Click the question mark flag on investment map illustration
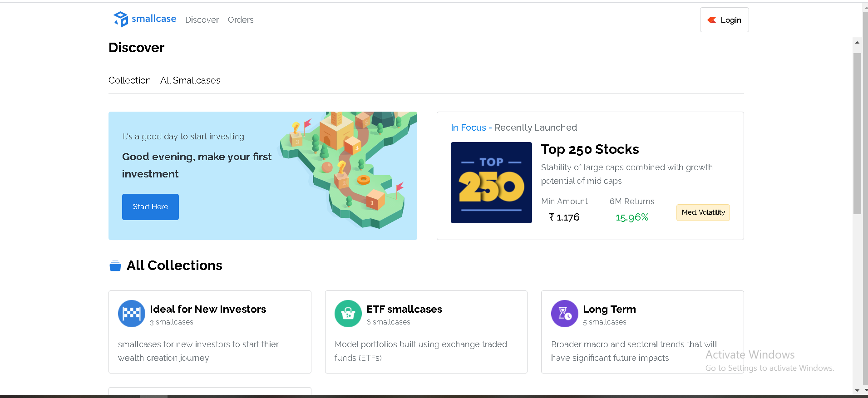This screenshot has height=398, width=868. point(342,168)
